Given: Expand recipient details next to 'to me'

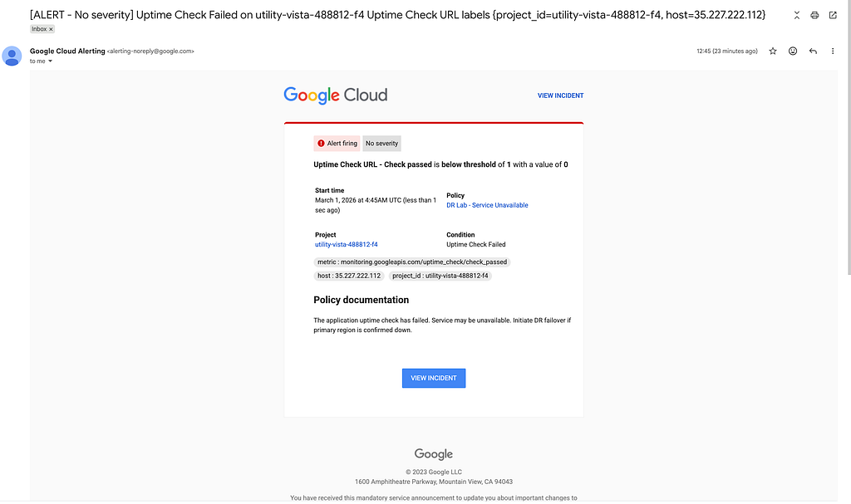Looking at the screenshot, I should point(50,61).
